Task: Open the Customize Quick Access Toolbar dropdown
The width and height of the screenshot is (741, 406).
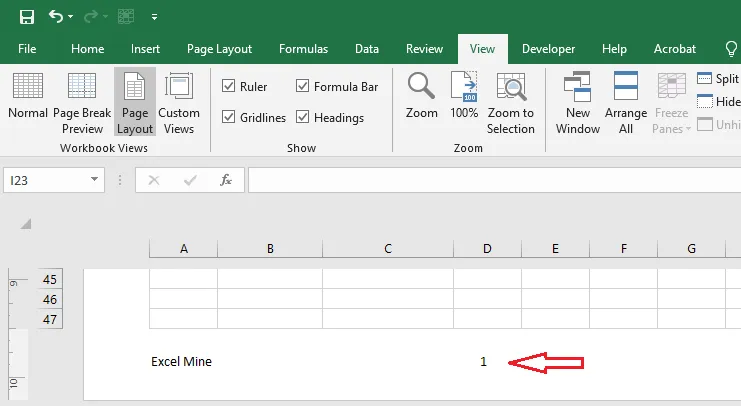Action: [155, 17]
